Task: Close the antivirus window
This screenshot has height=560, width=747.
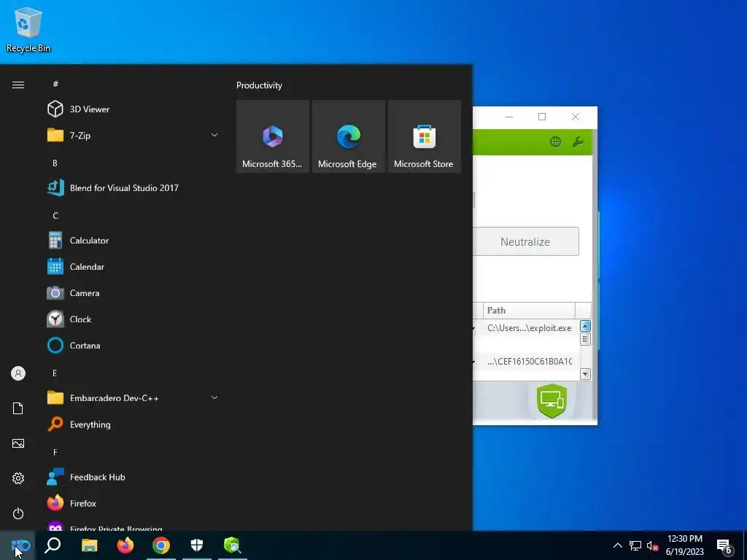Action: coord(576,117)
